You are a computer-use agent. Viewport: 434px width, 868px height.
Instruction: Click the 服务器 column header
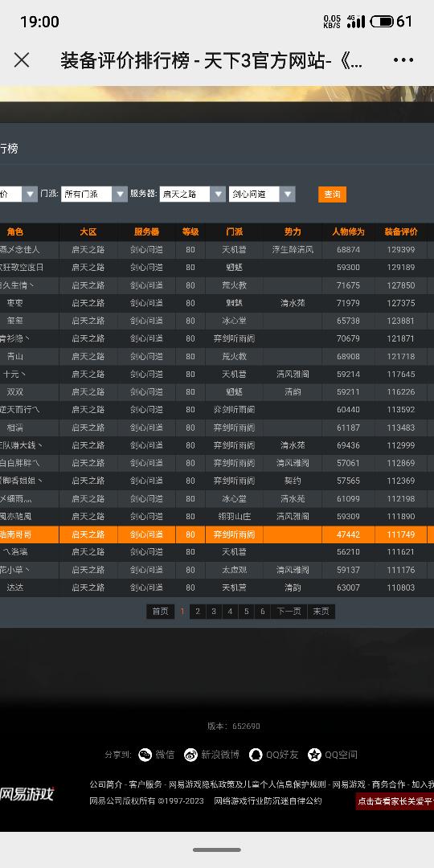coord(147,232)
